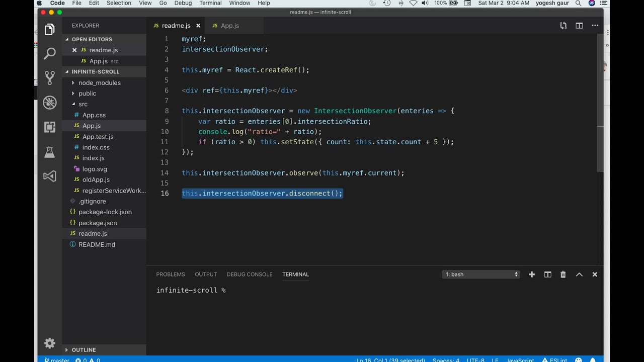
Task: Click the feedback smiley in status bar
Action: pos(579,359)
